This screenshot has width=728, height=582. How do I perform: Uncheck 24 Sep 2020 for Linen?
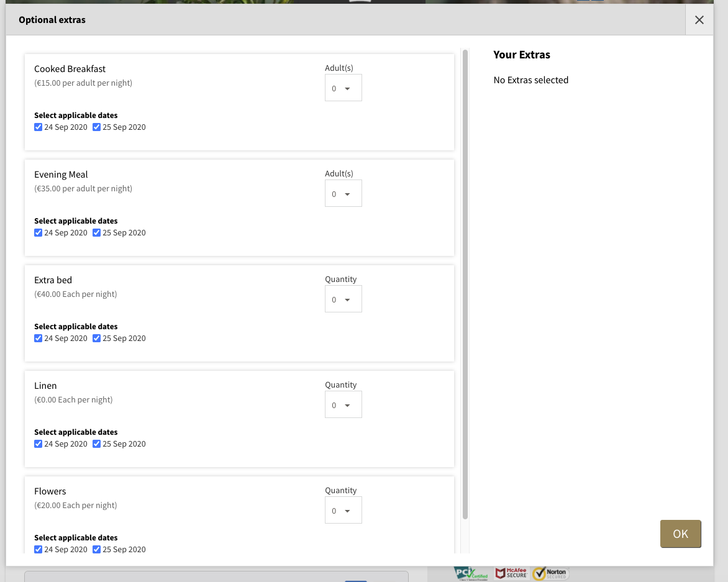point(38,443)
